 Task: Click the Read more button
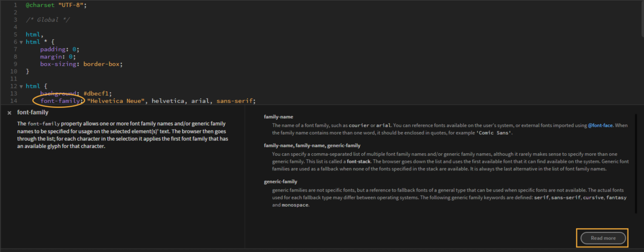click(603, 238)
